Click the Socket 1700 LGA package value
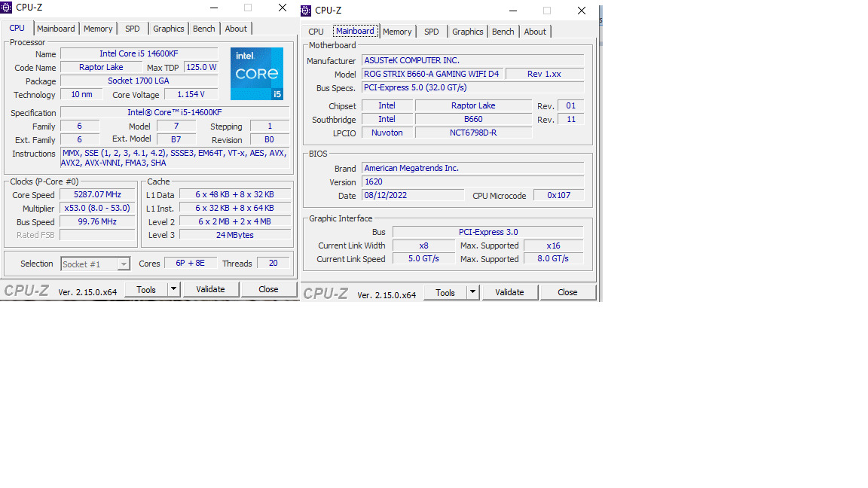 coord(139,81)
